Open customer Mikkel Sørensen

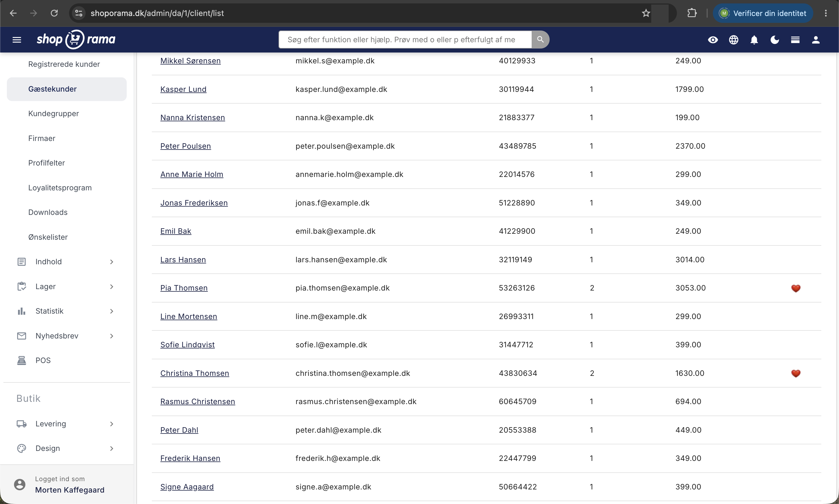pyautogui.click(x=190, y=61)
